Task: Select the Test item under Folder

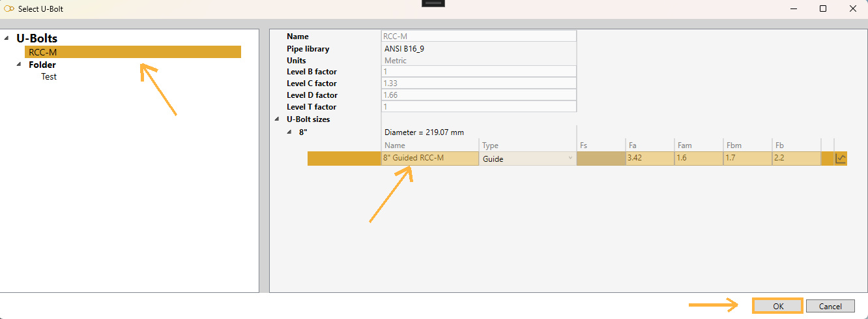Action: [49, 76]
